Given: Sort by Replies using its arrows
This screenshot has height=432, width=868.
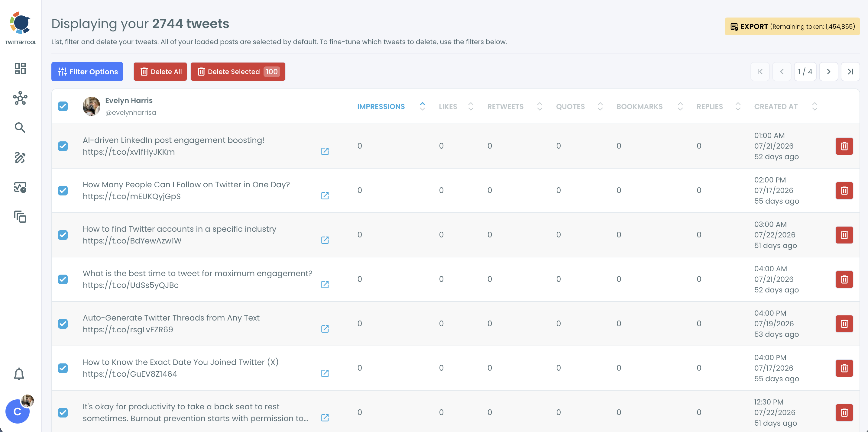Looking at the screenshot, I should pos(738,106).
